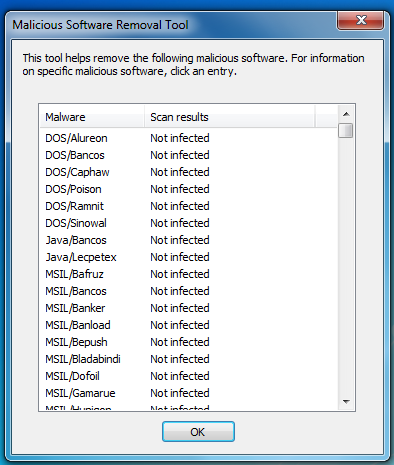Select the DOS/Caphaw entry

click(77, 172)
